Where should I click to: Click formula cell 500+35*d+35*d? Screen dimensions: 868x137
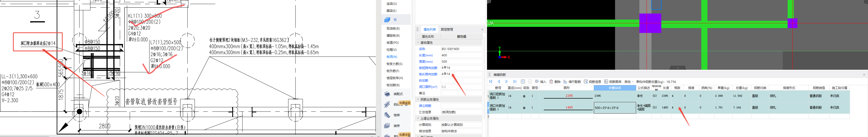point(615,108)
